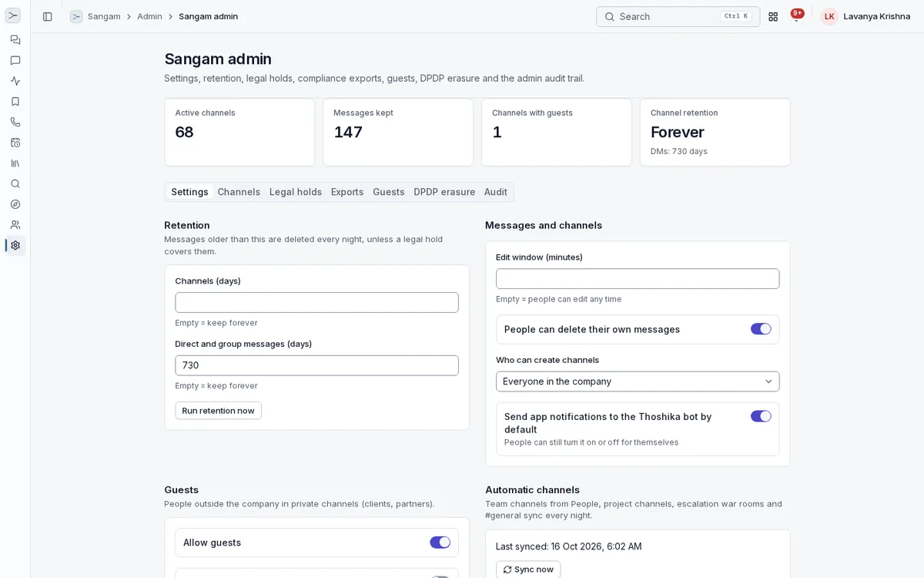Click the Ctrl K shortcut hint

click(735, 16)
